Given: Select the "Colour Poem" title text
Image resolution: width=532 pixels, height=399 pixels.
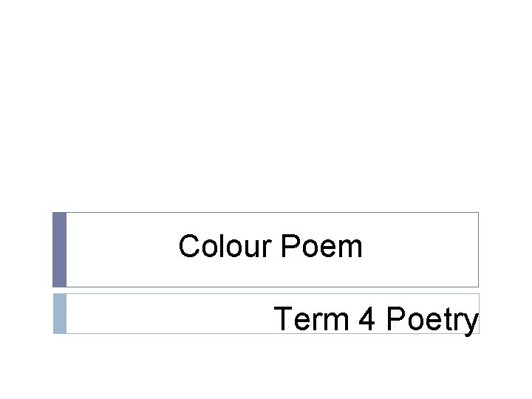Looking at the screenshot, I should 270,246.
